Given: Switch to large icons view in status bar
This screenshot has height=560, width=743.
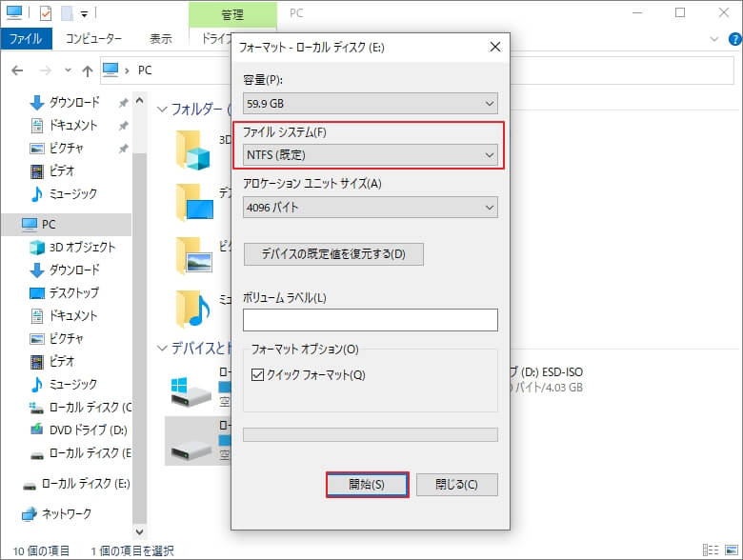Looking at the screenshot, I should [x=732, y=550].
